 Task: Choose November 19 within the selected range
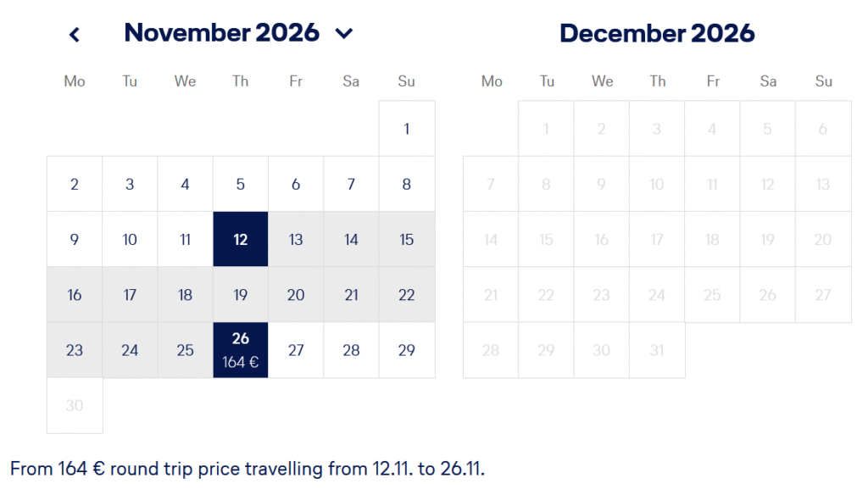point(241,294)
